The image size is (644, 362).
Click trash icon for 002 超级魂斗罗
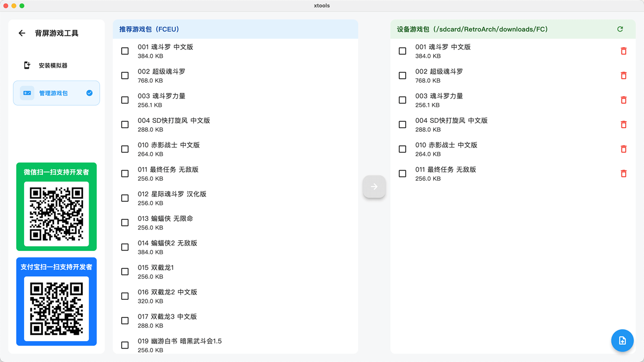pyautogui.click(x=623, y=76)
